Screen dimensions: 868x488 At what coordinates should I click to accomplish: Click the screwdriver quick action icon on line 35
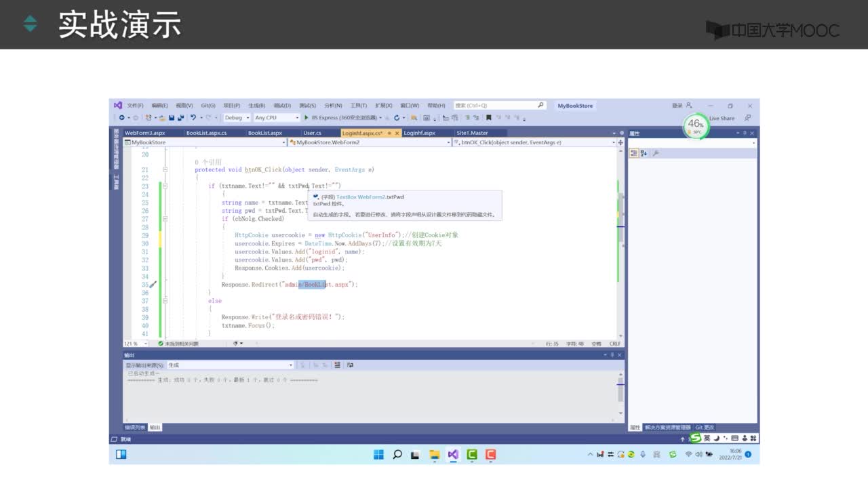pos(153,285)
